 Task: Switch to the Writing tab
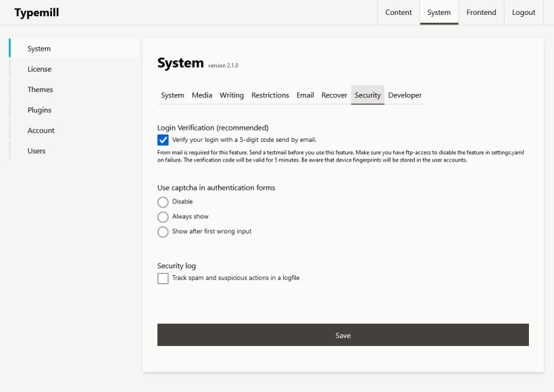[232, 95]
